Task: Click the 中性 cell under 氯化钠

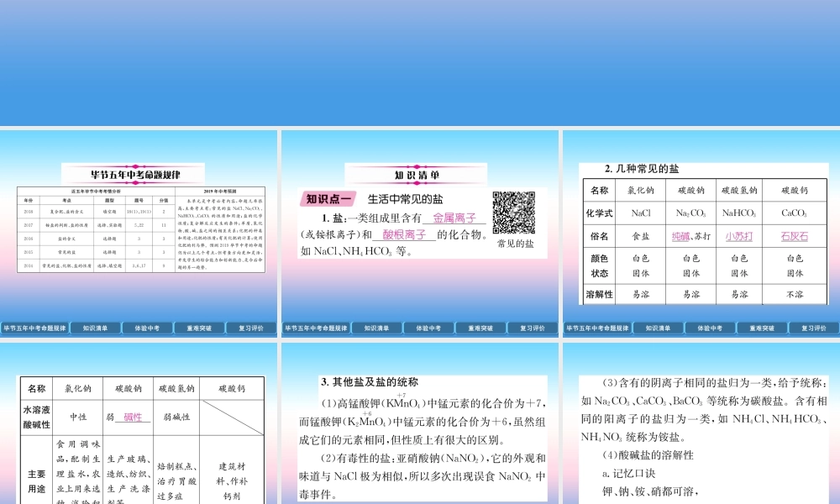Action: 78,417
